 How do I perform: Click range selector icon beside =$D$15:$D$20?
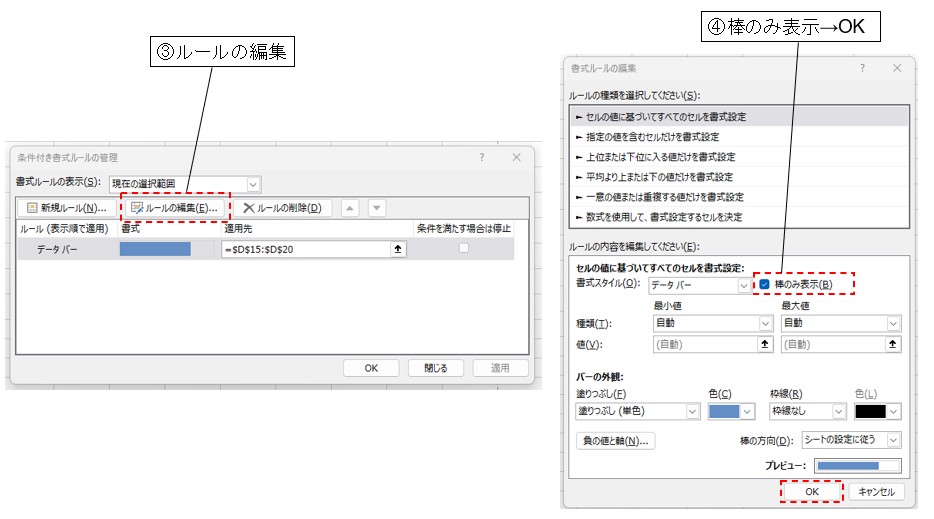coord(398,249)
